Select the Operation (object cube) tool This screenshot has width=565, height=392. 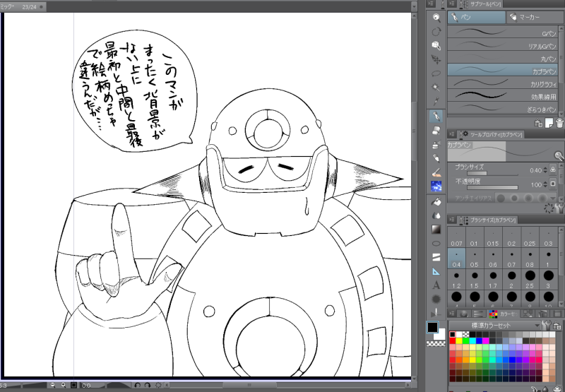[x=436, y=45]
